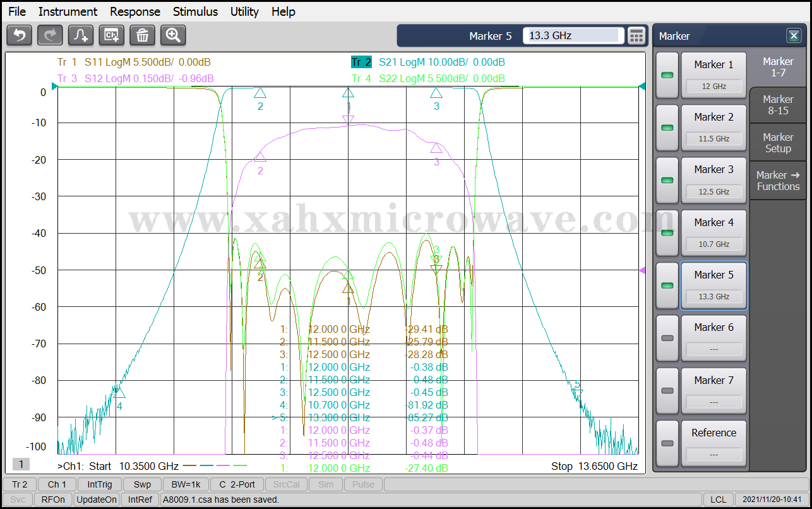Viewport: 812px width, 509px height.
Task: Click the Undo arrow icon
Action: point(19,35)
